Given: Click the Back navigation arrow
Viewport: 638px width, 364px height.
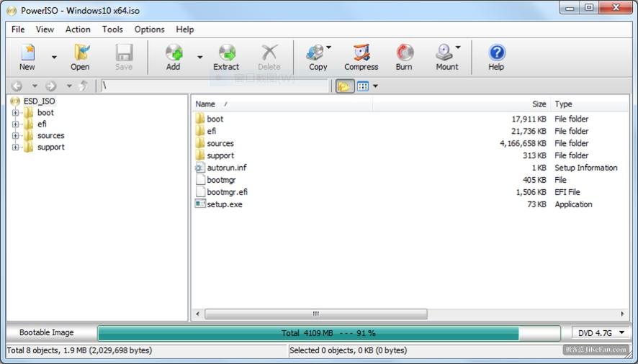Looking at the screenshot, I should [x=17, y=86].
